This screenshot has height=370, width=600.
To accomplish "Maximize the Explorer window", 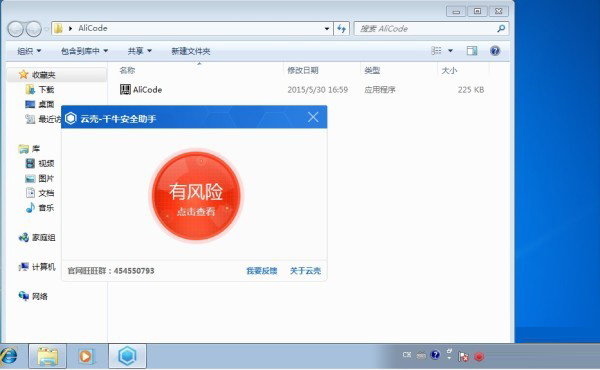I will [477, 11].
